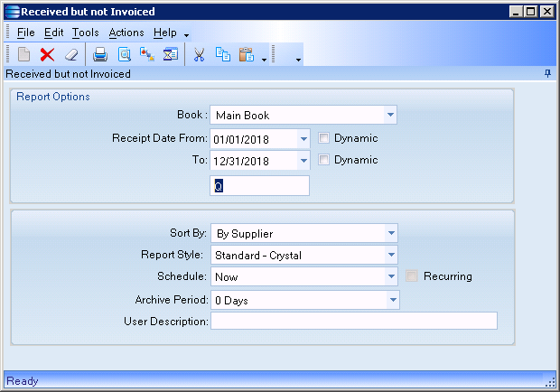
Task: Minimize the Received but not Invoiced window
Action: 516,12
